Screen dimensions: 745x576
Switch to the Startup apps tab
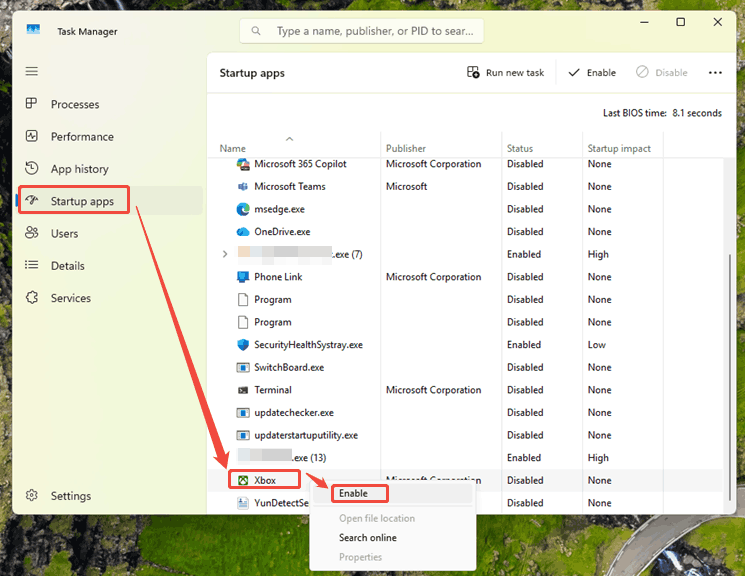click(x=110, y=201)
